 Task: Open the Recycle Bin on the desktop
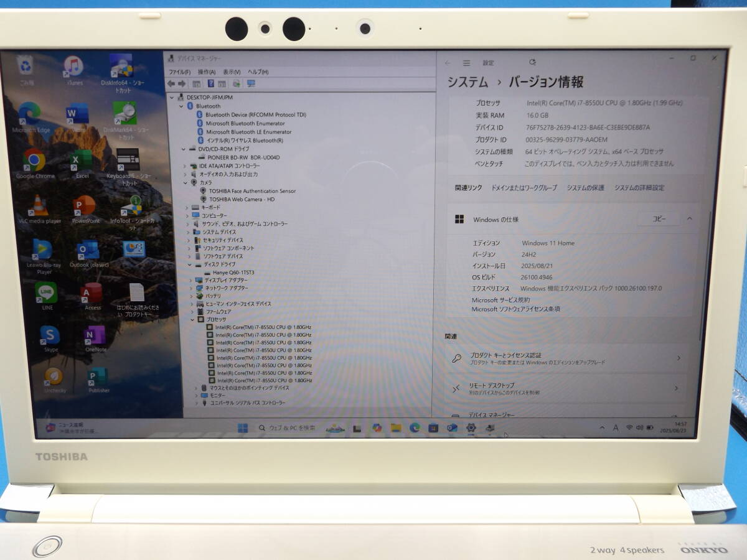(x=26, y=68)
